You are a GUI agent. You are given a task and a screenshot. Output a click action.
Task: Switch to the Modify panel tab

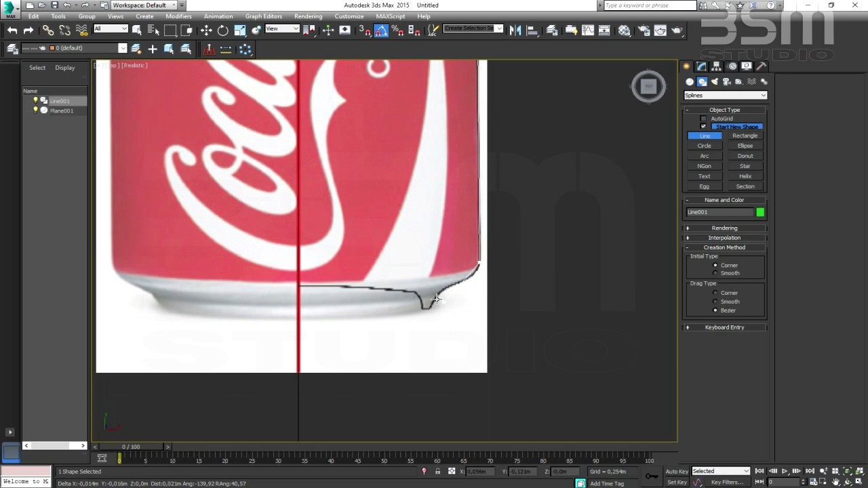coord(701,66)
